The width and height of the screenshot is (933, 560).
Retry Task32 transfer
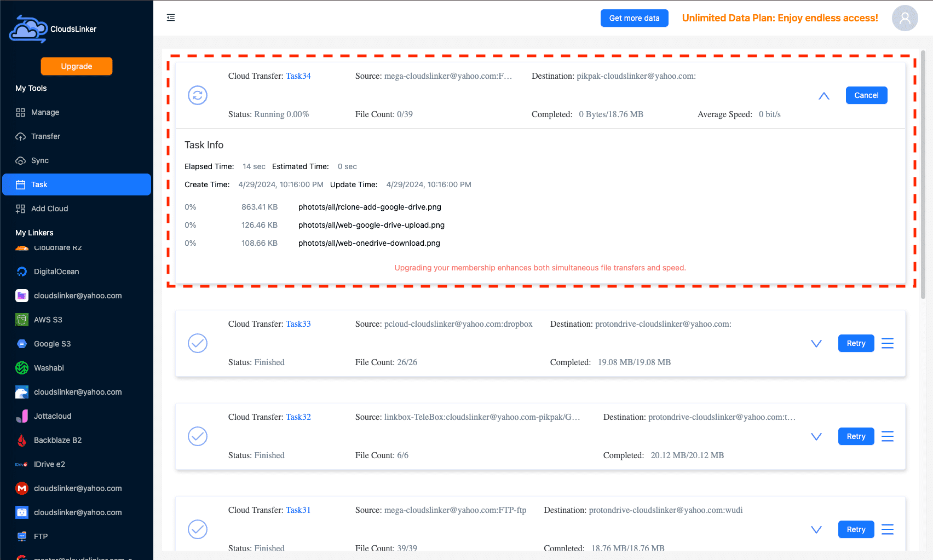point(856,436)
